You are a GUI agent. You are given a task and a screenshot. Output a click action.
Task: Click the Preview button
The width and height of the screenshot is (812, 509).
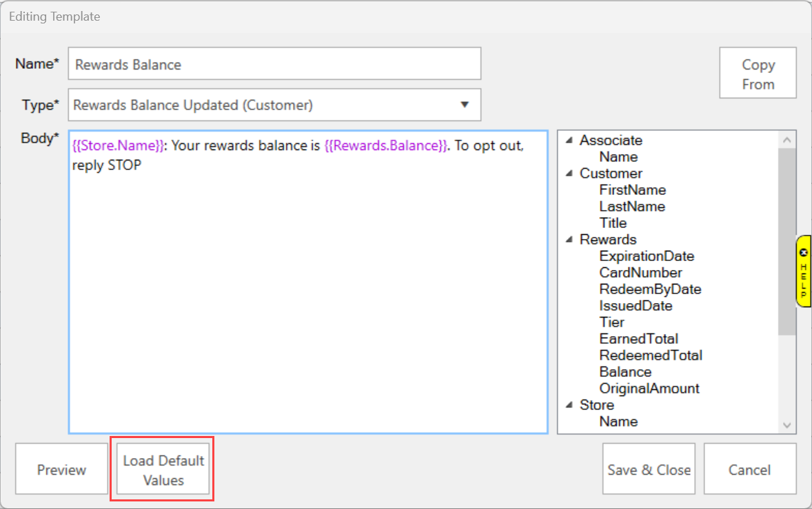[61, 470]
